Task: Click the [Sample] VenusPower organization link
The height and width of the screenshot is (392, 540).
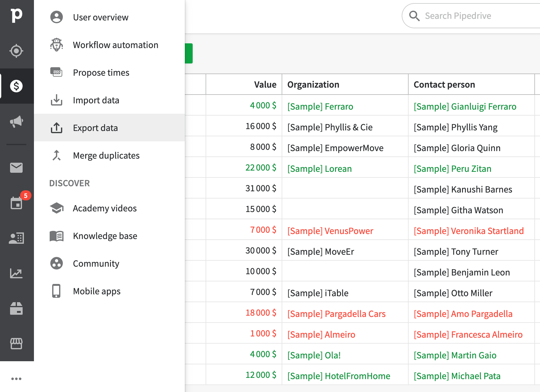Action: [x=330, y=231]
